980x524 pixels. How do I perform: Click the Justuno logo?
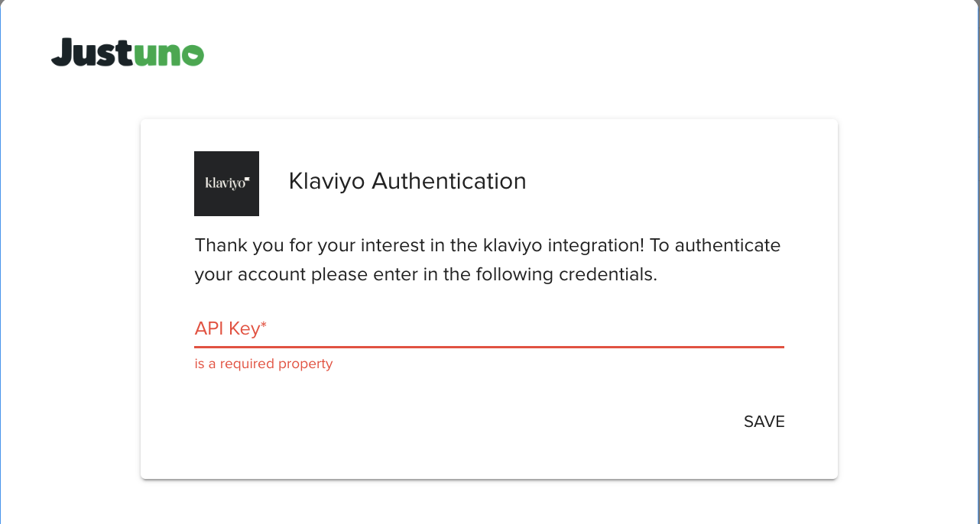click(128, 52)
